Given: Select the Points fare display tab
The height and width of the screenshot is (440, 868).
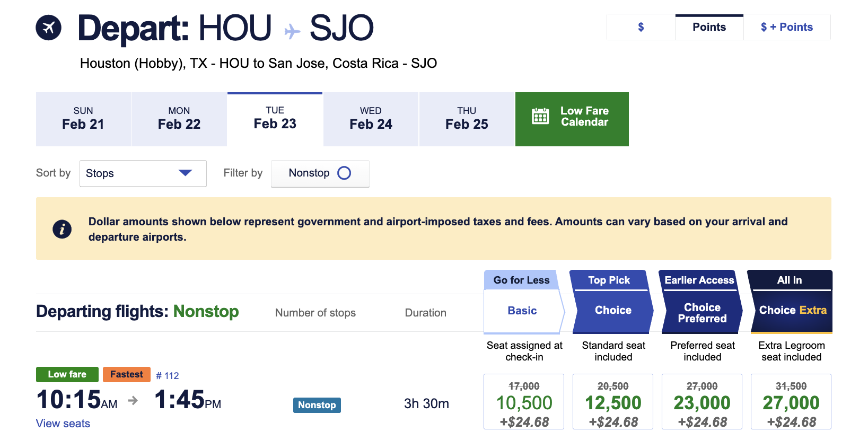Looking at the screenshot, I should tap(709, 27).
